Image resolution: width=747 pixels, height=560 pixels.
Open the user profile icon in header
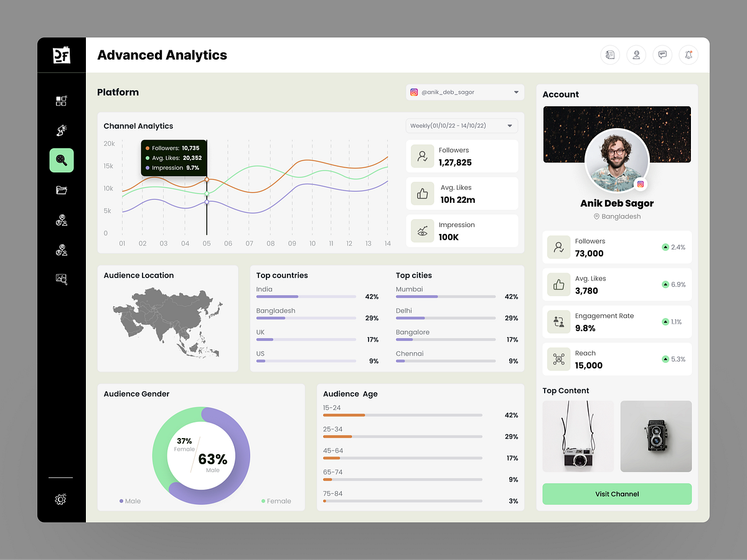(x=636, y=55)
